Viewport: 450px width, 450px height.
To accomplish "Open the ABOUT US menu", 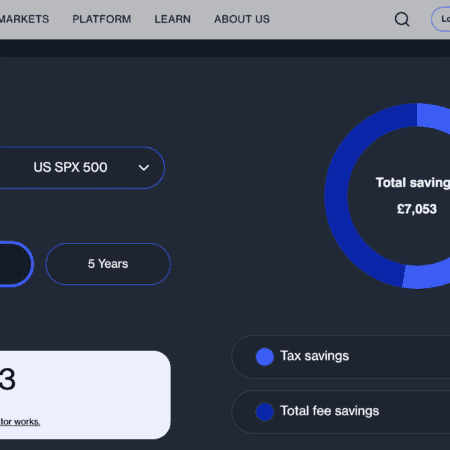I will pyautogui.click(x=242, y=19).
